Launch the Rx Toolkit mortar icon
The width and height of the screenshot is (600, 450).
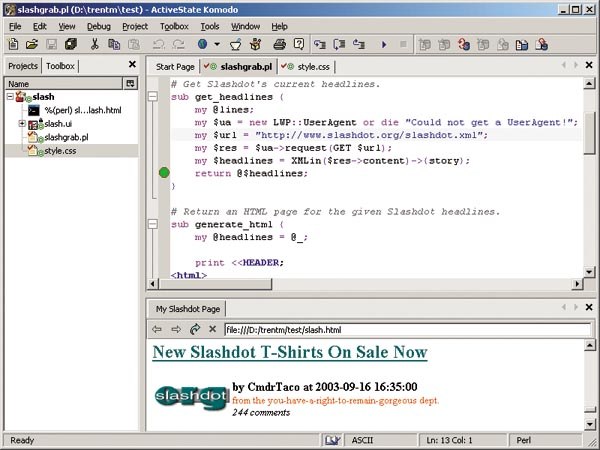(236, 44)
